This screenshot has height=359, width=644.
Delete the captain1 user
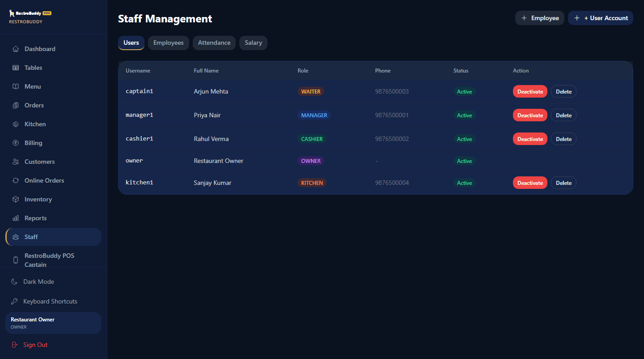point(563,91)
